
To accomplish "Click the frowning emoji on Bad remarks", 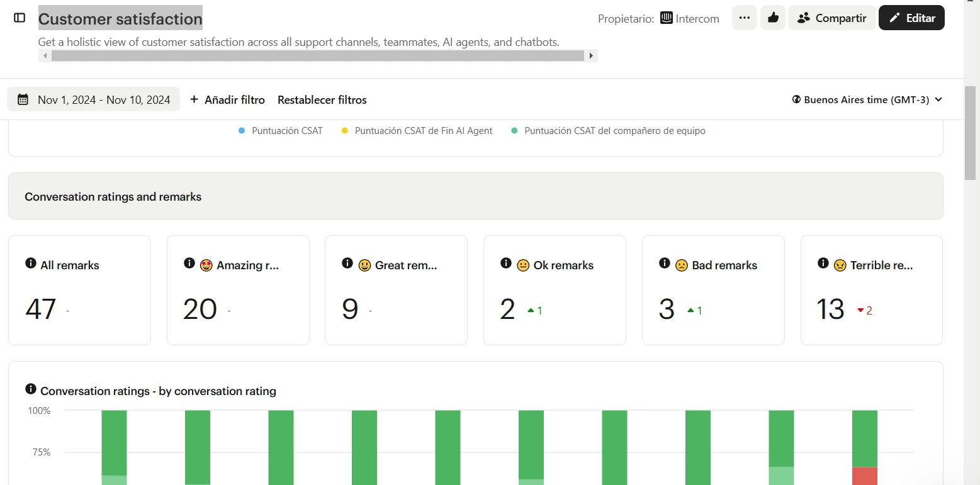I will [682, 265].
